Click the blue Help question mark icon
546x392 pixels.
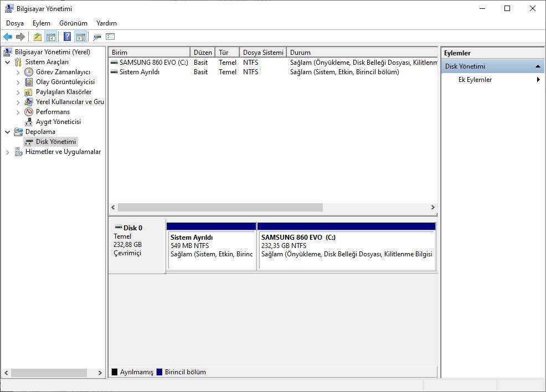click(x=68, y=37)
